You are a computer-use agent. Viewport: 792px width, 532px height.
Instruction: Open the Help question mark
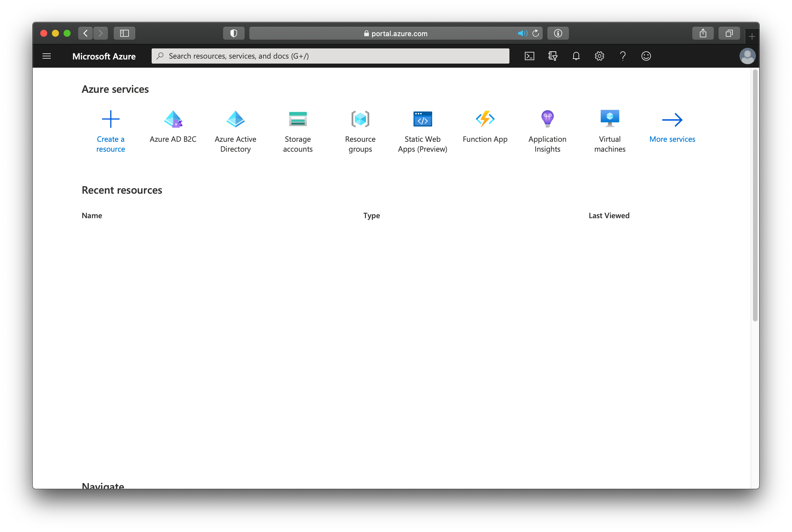[623, 56]
